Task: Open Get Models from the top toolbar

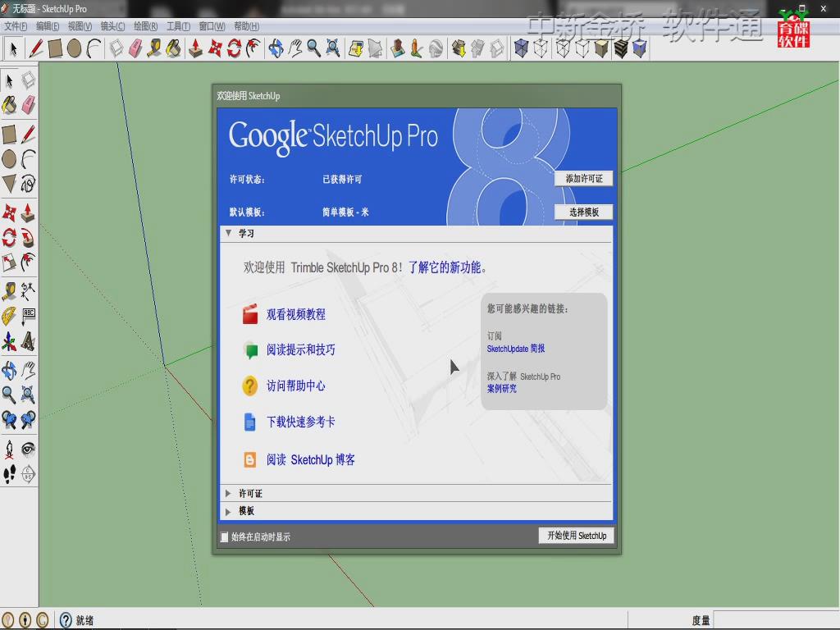Action: click(459, 48)
